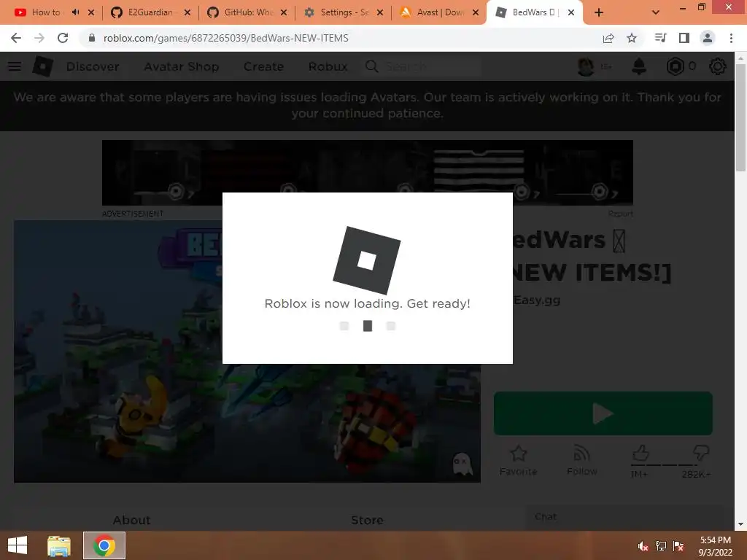747x560 pixels.
Task: Click the muted volume tray icon
Action: click(643, 546)
